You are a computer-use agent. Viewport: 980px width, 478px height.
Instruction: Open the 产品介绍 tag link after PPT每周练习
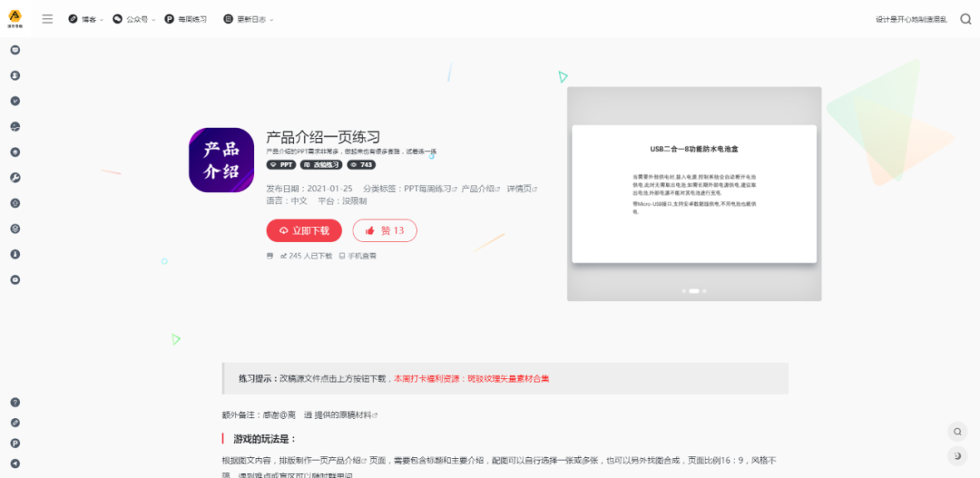coord(481,188)
